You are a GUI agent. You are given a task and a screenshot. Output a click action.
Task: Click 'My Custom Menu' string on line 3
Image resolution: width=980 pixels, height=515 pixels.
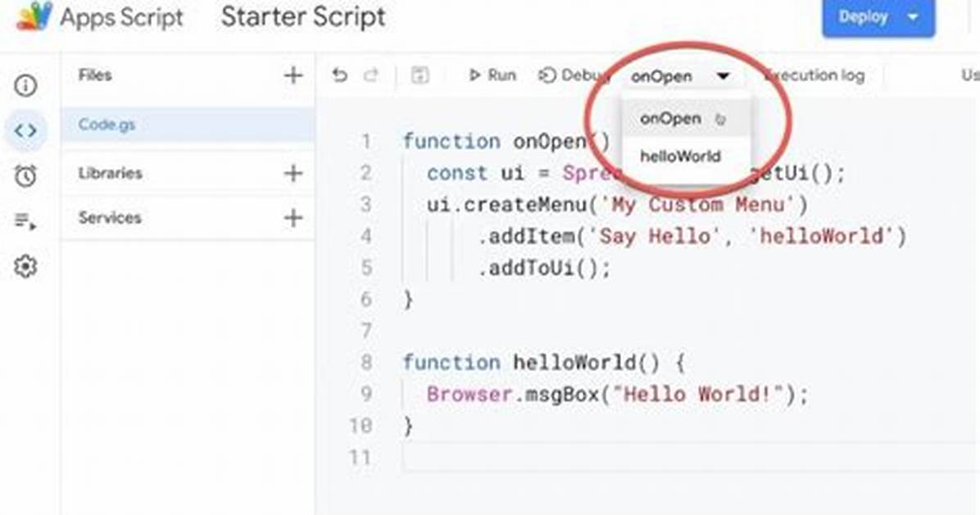697,204
